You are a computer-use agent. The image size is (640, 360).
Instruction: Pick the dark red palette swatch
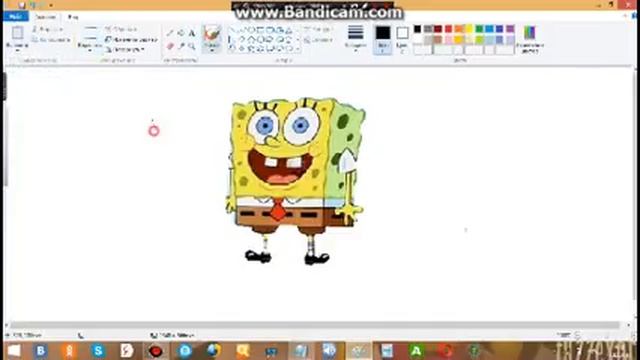438,29
